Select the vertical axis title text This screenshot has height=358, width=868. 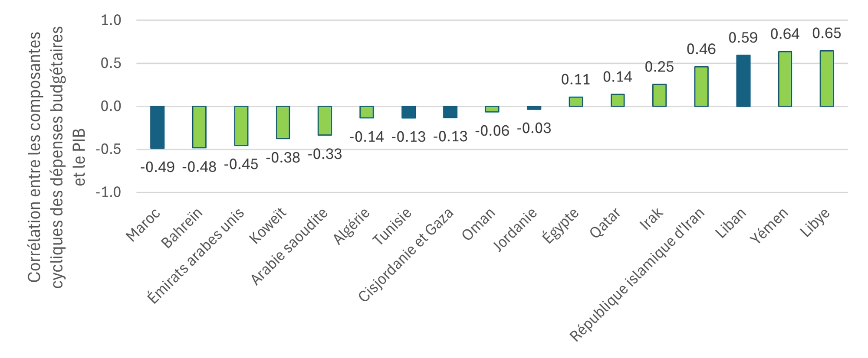tap(56, 156)
